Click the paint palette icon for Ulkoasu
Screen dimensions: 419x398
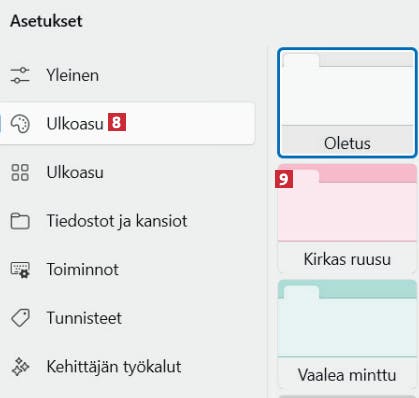20,124
